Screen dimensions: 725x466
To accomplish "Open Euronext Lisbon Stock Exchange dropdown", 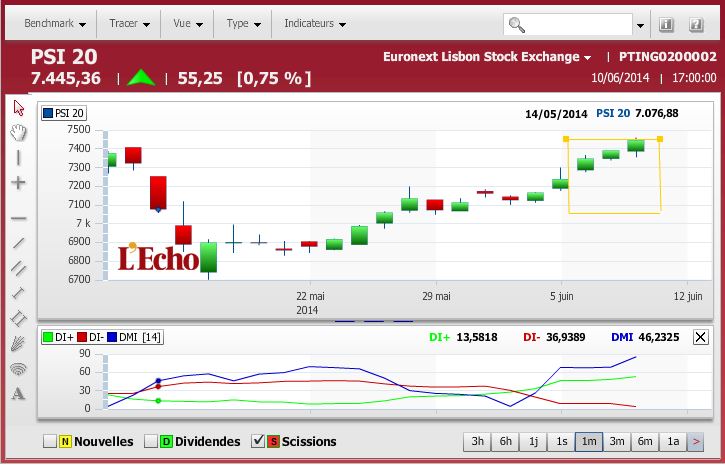I will (487, 57).
